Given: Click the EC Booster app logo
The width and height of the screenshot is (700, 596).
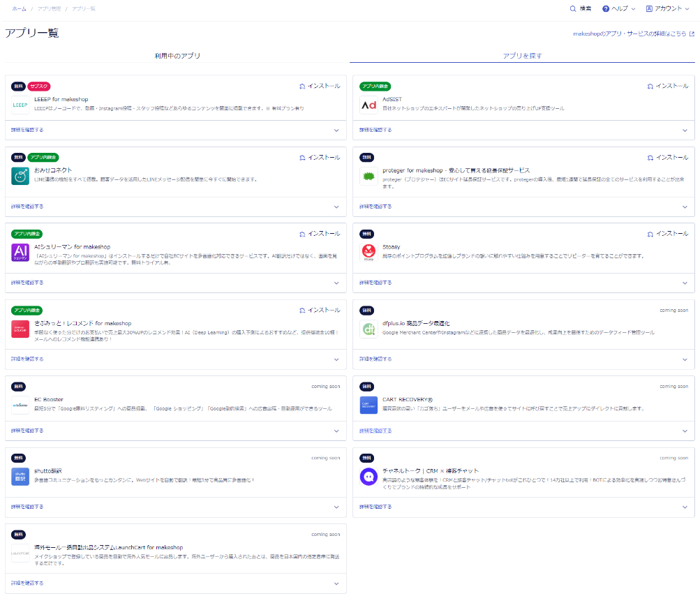Looking at the screenshot, I should [20, 405].
